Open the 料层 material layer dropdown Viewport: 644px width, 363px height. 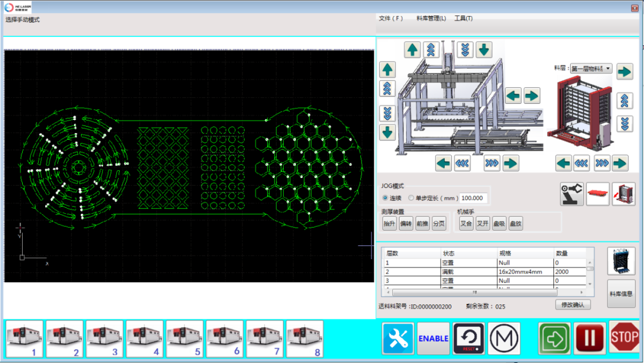(x=608, y=69)
